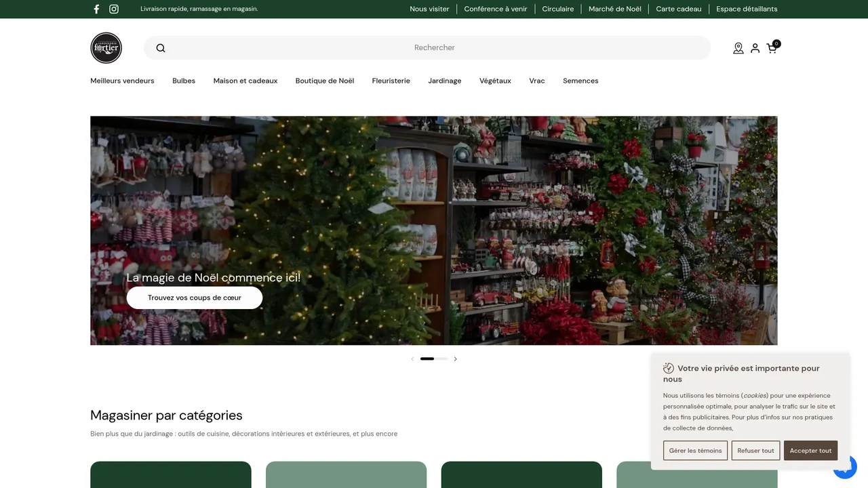868x488 pixels.
Task: Open Maison et cadeaux menu
Action: point(245,81)
